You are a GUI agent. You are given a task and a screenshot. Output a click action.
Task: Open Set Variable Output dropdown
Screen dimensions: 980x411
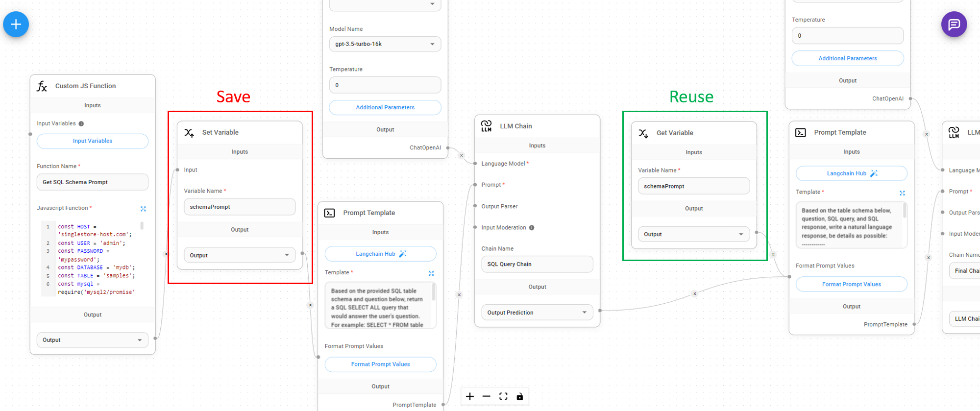click(x=239, y=255)
